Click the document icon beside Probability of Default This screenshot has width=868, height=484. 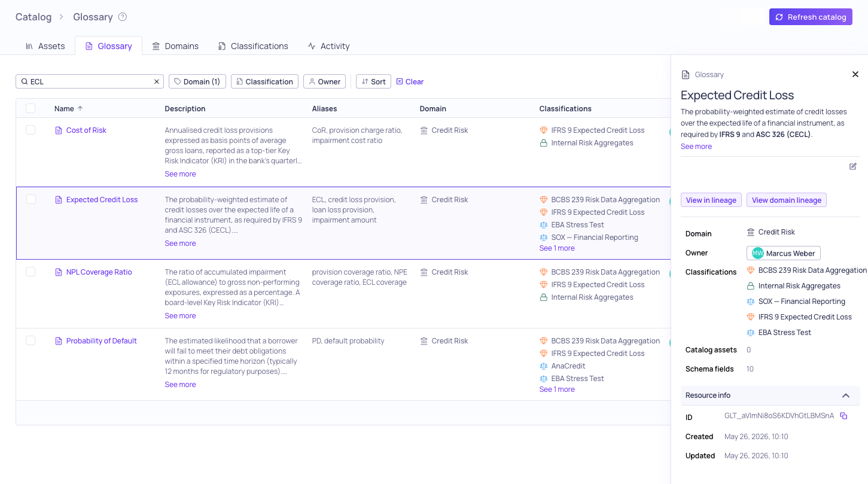[59, 341]
